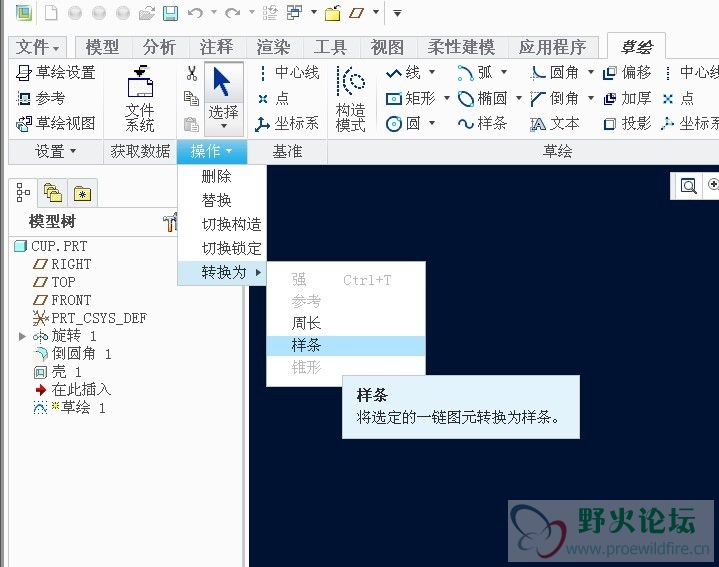Select the Text (文本) tool
The image size is (719, 567).
555,124
